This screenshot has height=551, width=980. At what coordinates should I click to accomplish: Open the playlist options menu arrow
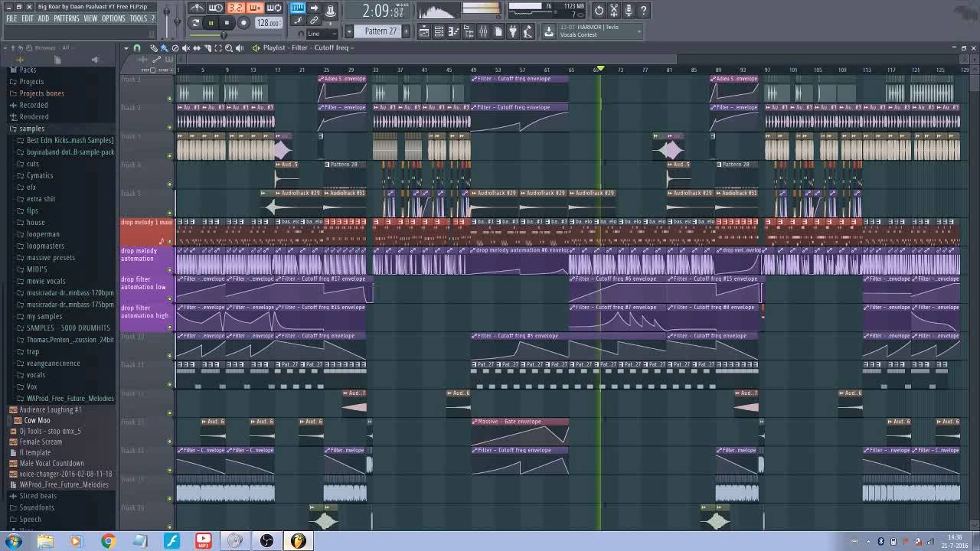tap(126, 47)
